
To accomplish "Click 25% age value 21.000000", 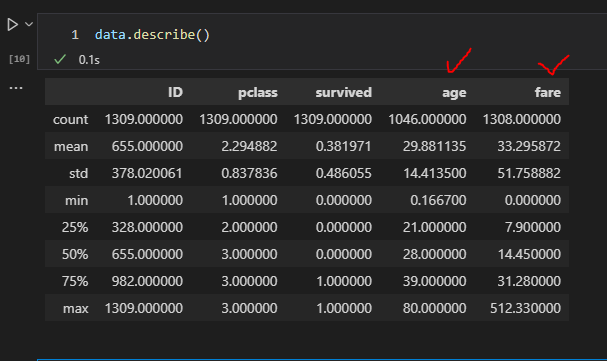I will click(x=434, y=227).
